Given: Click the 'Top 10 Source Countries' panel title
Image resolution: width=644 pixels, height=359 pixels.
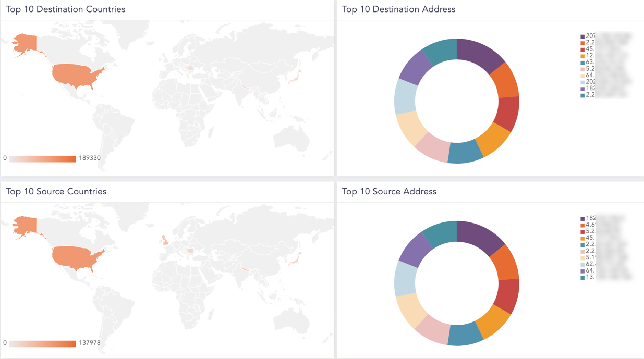Looking at the screenshot, I should tap(56, 192).
